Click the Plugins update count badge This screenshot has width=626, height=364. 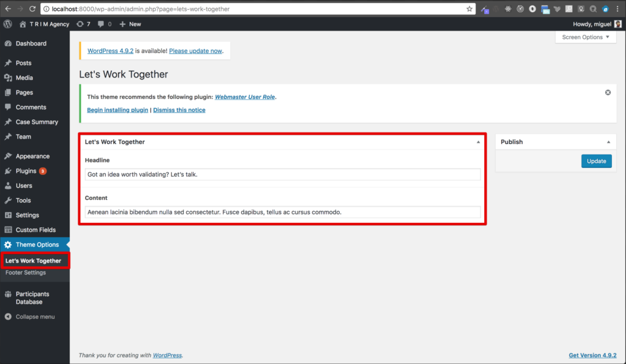pos(43,171)
